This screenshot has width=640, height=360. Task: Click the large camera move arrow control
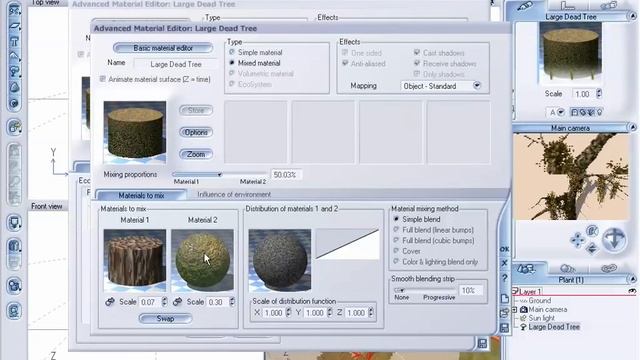(614, 239)
